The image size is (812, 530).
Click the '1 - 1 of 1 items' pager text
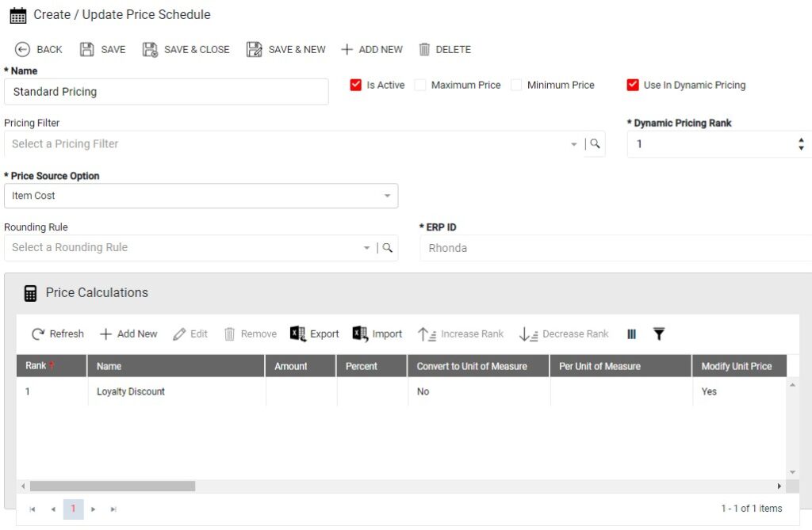tap(752, 509)
